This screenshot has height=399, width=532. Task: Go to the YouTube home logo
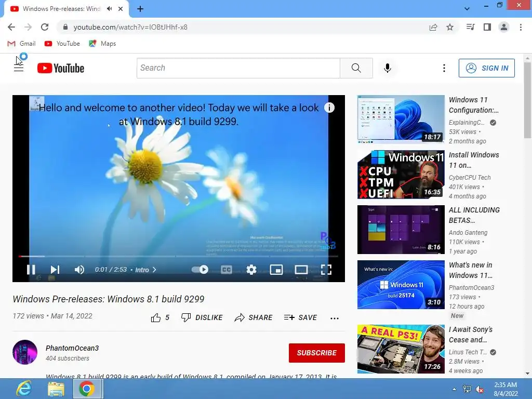[x=61, y=68]
